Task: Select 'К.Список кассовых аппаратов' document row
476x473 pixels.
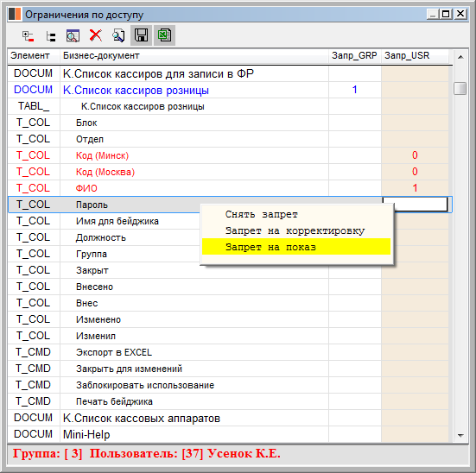Action: point(230,418)
